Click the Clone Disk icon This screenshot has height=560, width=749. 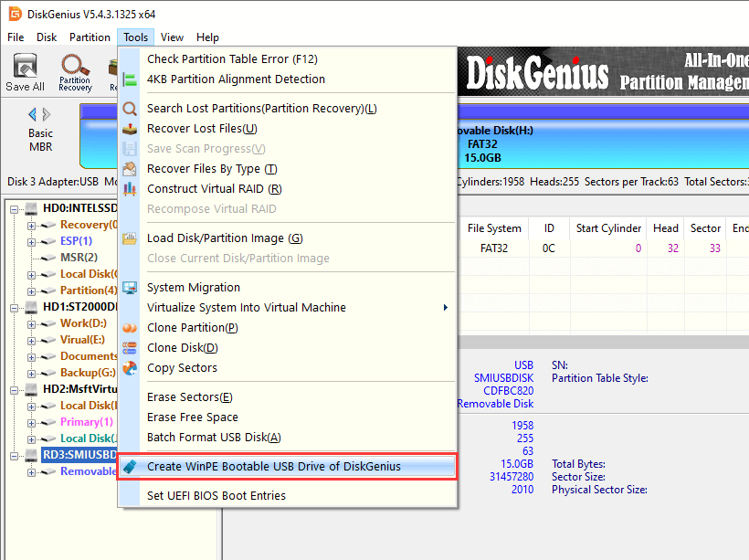(x=130, y=348)
